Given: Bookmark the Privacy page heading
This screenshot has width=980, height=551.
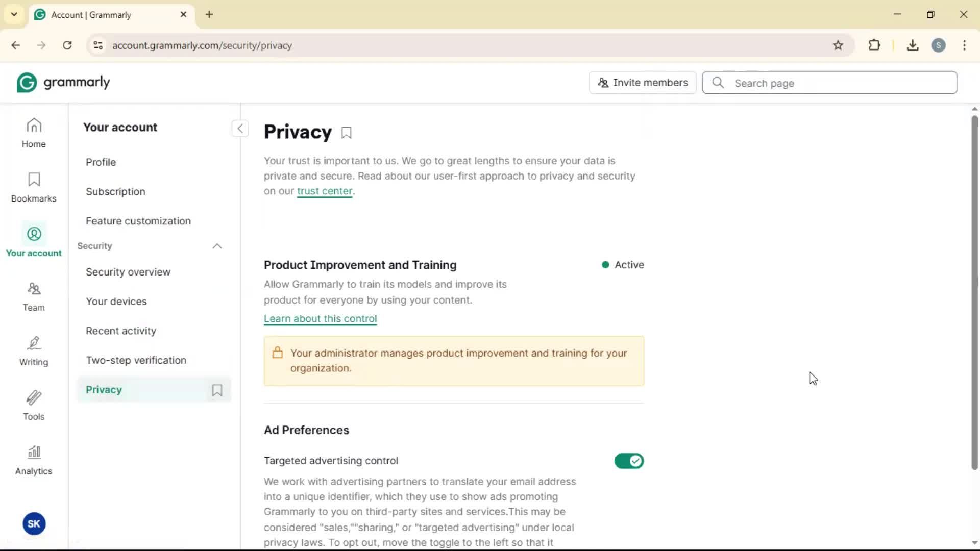Looking at the screenshot, I should pos(347,133).
